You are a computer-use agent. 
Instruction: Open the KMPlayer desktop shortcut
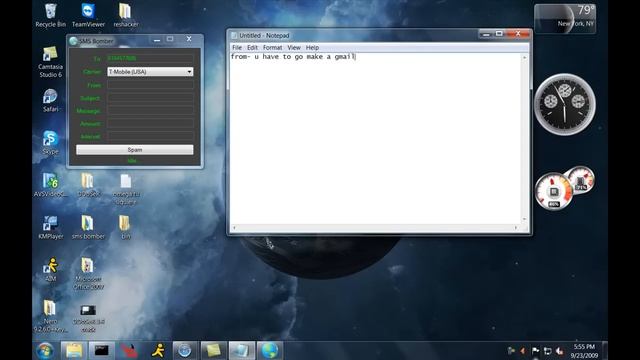pos(50,227)
